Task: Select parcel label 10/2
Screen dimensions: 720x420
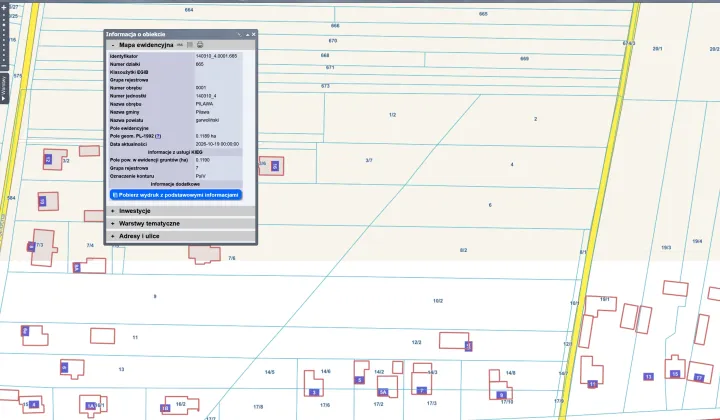Action: click(x=438, y=301)
